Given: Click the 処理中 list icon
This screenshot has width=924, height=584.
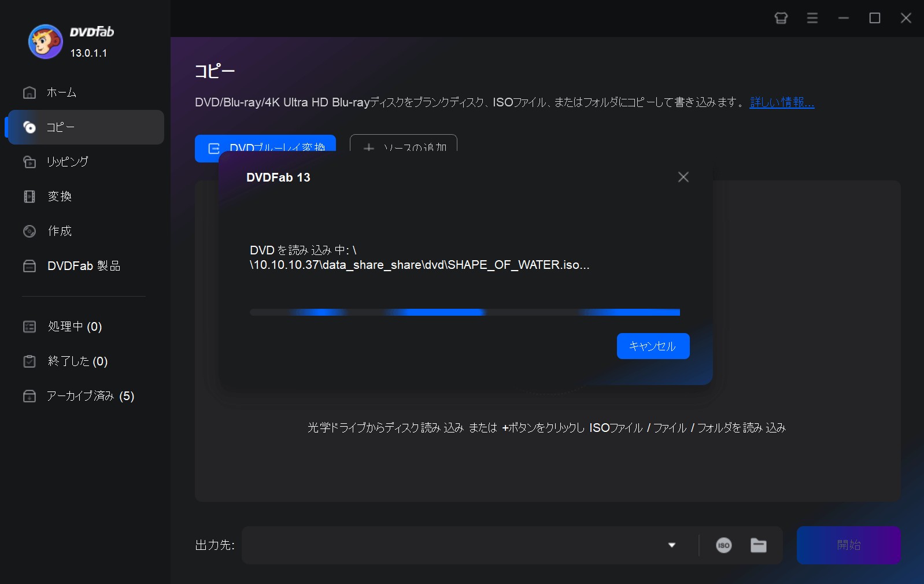Looking at the screenshot, I should (29, 327).
